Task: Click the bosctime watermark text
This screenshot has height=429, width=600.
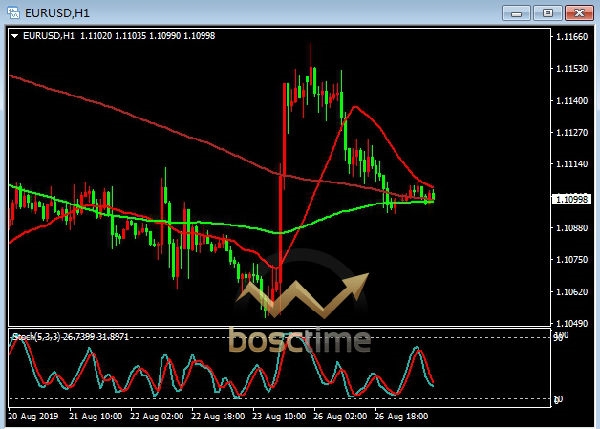Action: point(299,340)
